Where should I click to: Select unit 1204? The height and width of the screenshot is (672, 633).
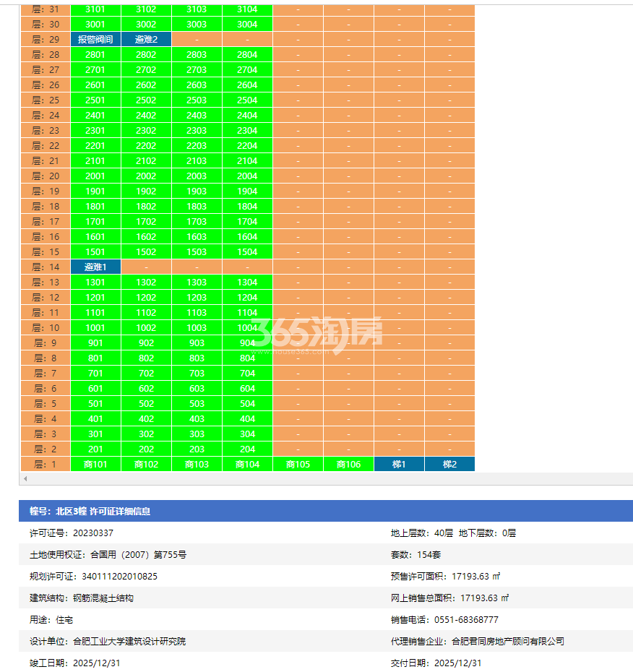(247, 298)
